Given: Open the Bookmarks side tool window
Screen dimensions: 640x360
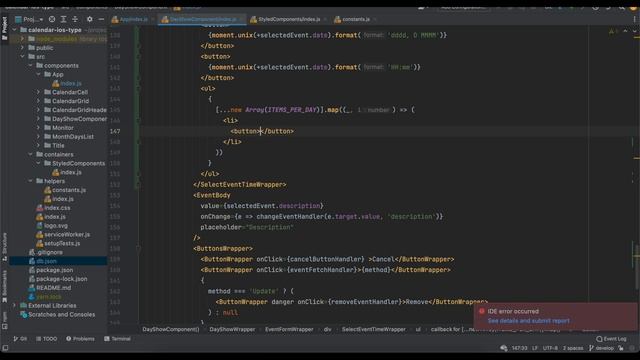Looking at the screenshot, I should [4, 286].
